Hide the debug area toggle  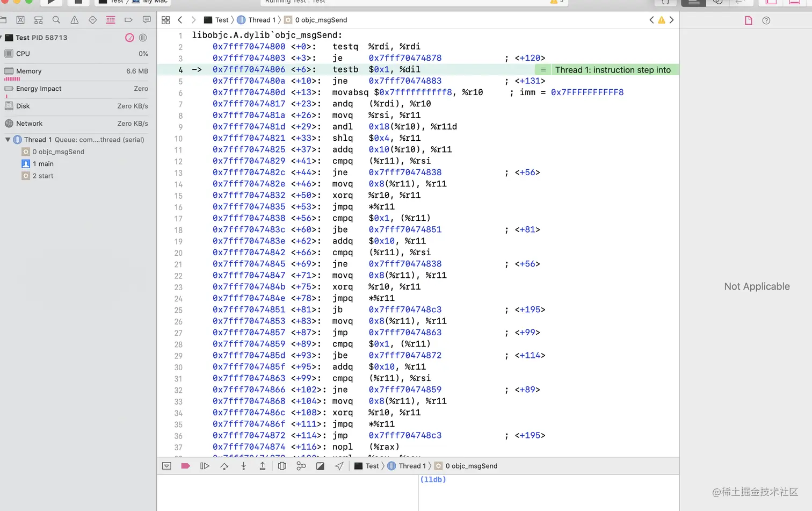166,466
